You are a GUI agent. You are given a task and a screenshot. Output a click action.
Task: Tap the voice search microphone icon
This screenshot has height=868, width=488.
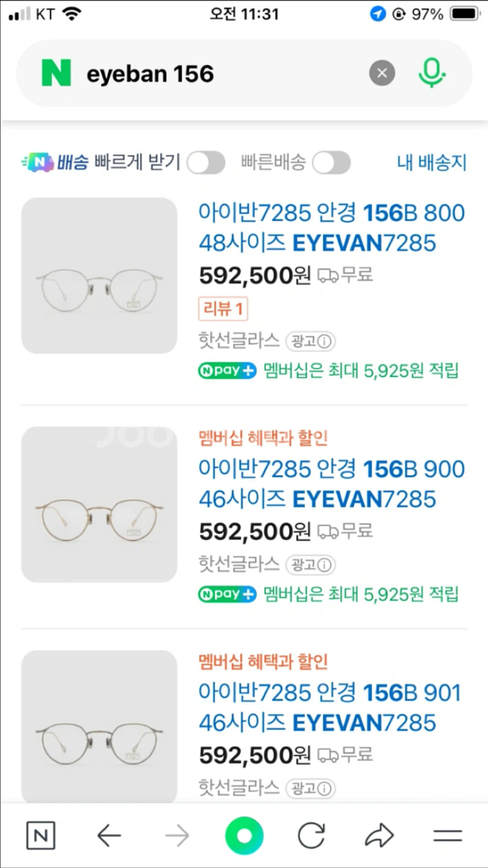(x=432, y=73)
